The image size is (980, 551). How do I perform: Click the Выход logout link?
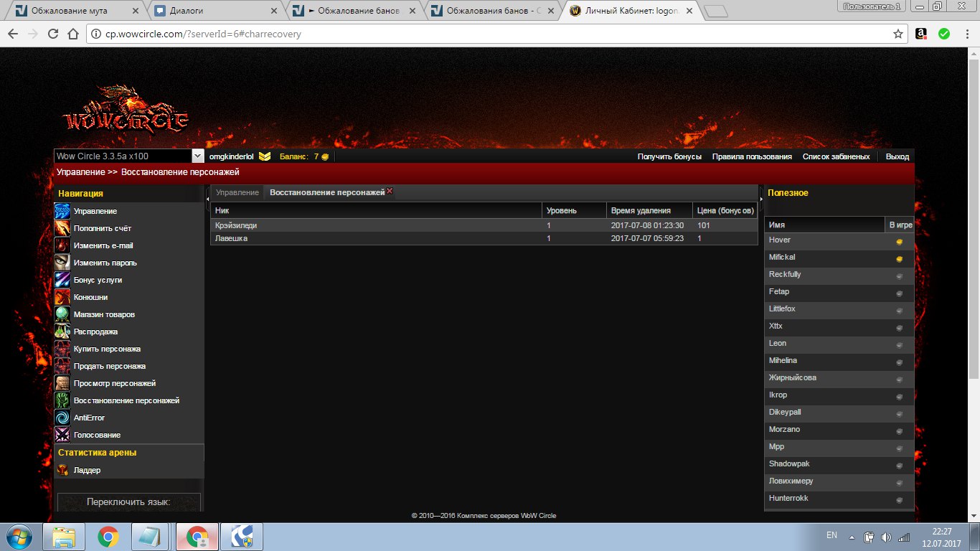897,156
